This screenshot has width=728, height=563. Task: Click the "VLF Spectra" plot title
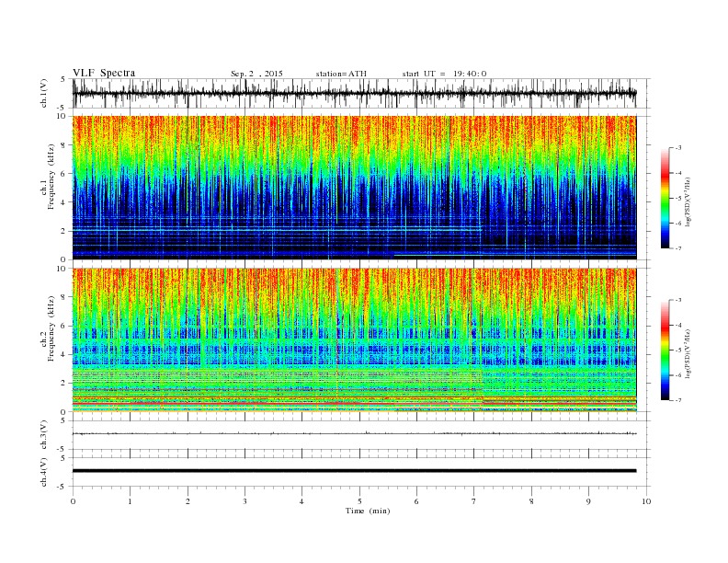point(104,73)
